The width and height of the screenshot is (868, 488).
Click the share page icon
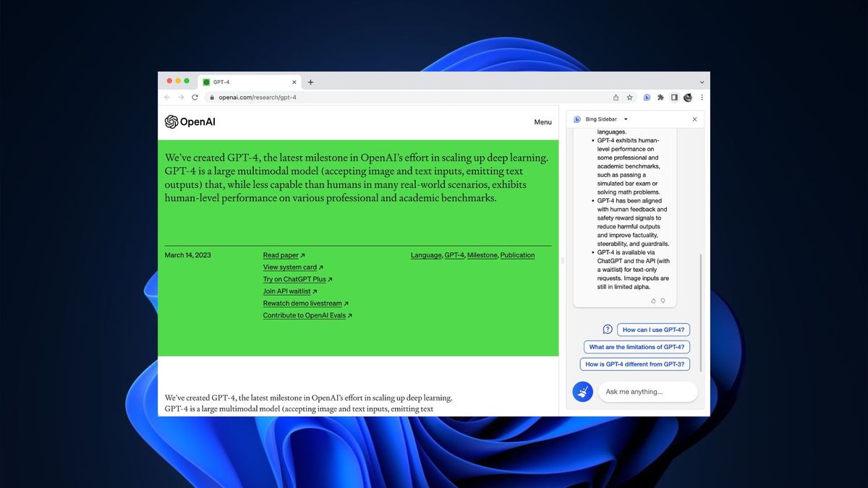coord(616,98)
